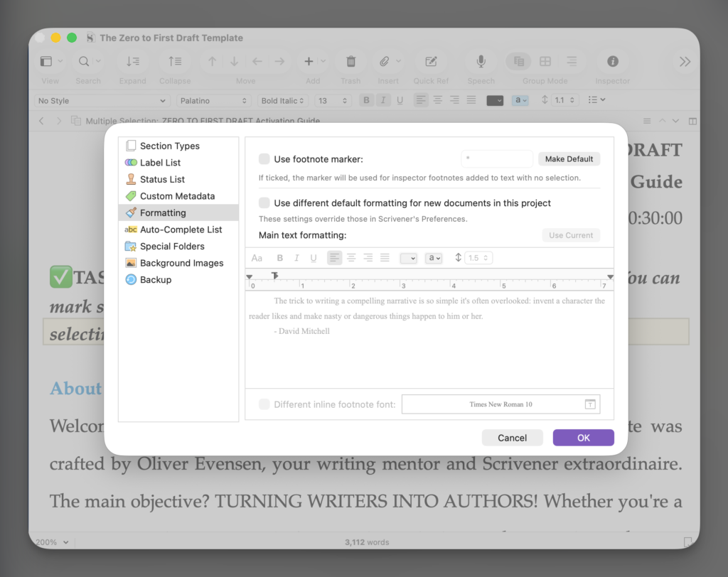The height and width of the screenshot is (577, 728).
Task: Click the Collapse toolbar icon
Action: [x=175, y=62]
